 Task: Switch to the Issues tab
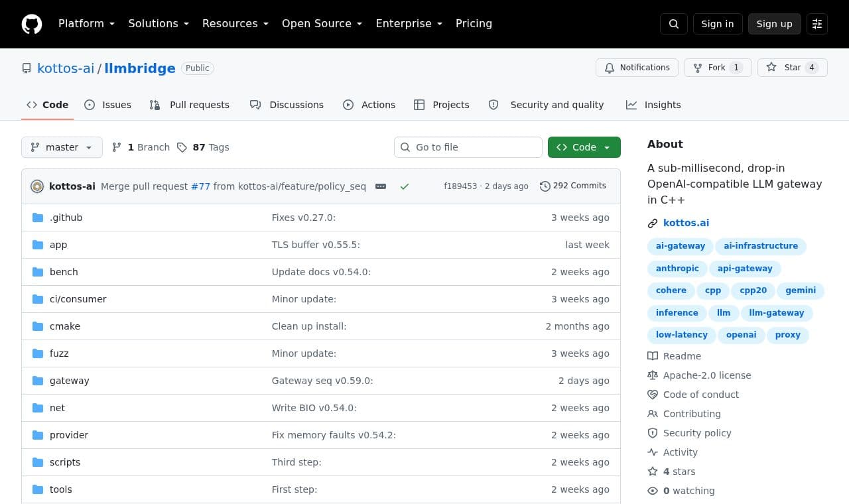coord(108,105)
